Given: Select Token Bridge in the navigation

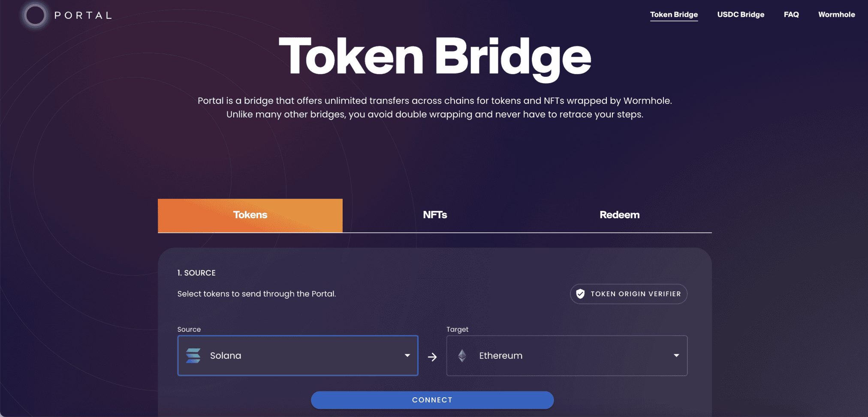Looking at the screenshot, I should coord(674,14).
